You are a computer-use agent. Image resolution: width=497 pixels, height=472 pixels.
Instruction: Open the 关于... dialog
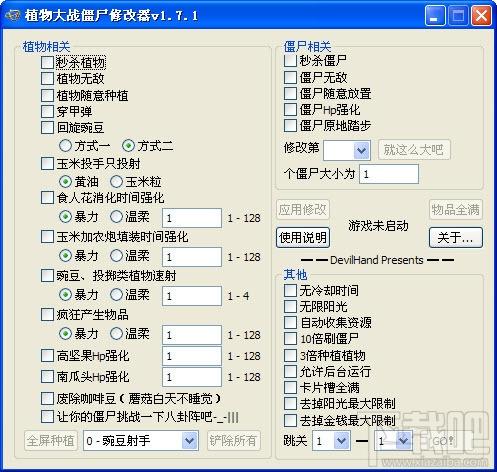click(455, 237)
